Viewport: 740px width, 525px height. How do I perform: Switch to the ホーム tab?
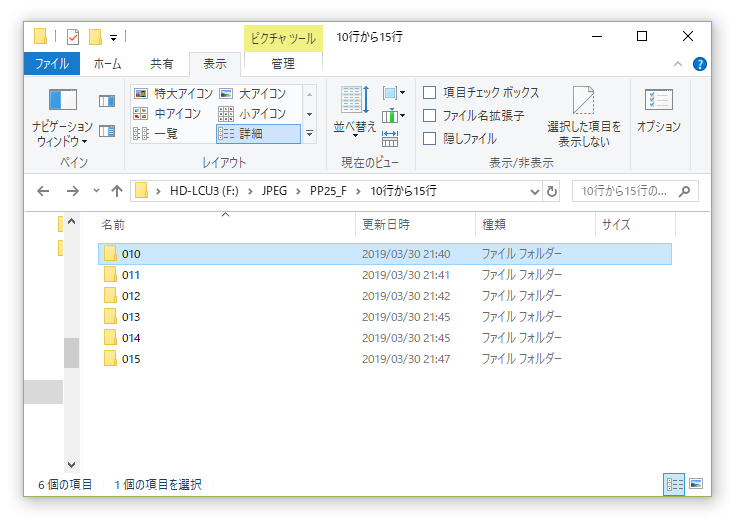[x=107, y=64]
